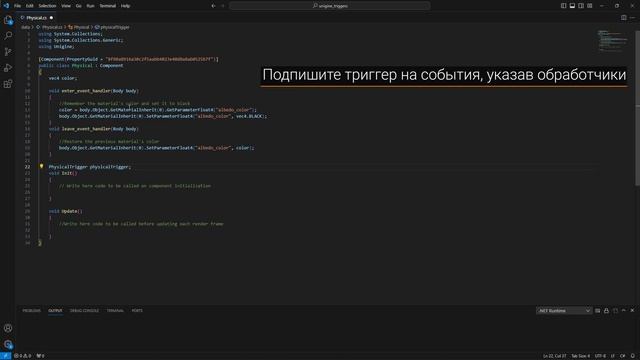Click the code minimap preview
Screen dimensions: 640x360
[x=612, y=40]
